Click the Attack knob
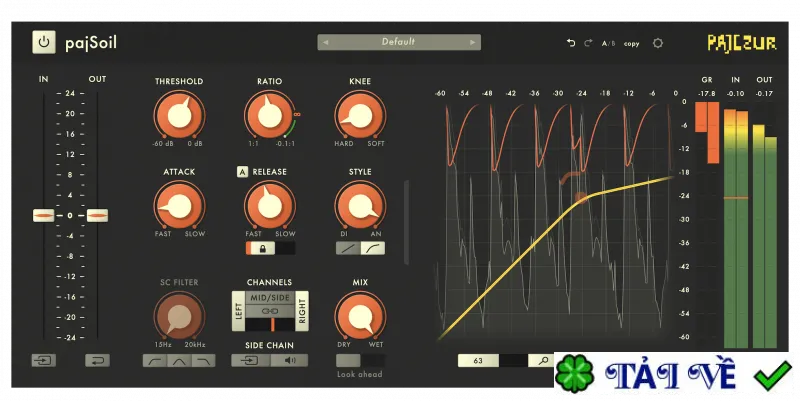Image resolution: width=800 pixels, height=401 pixels. pyautogui.click(x=179, y=206)
